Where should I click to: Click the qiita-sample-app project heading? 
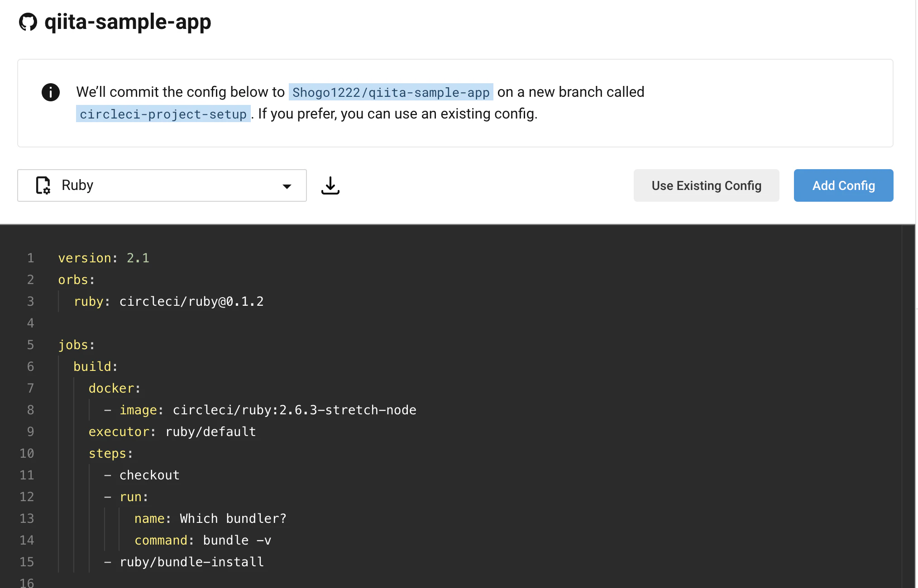click(x=128, y=22)
